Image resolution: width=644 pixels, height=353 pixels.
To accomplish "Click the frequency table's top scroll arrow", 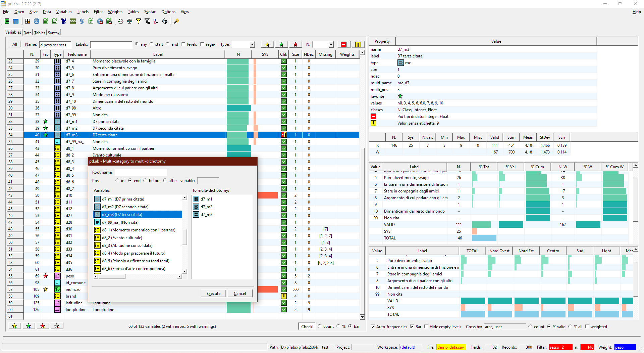I will [x=635, y=165].
